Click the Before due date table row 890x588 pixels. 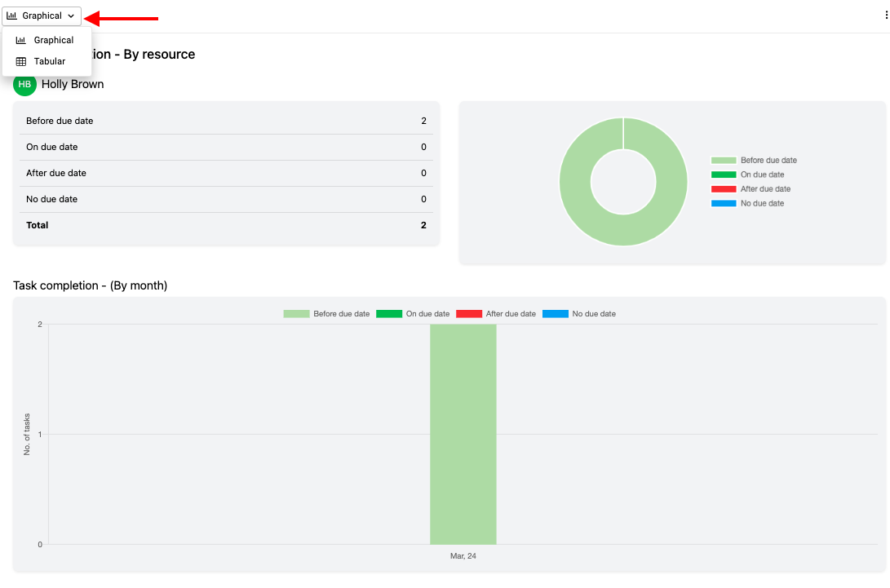pyautogui.click(x=226, y=121)
